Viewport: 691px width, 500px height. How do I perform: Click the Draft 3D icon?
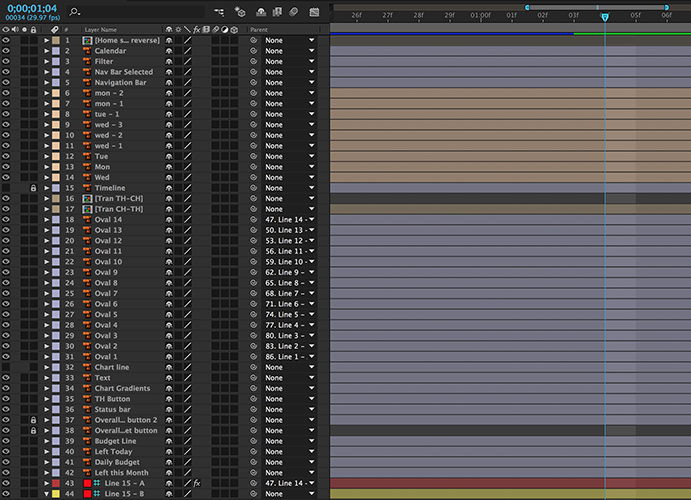tap(240, 12)
